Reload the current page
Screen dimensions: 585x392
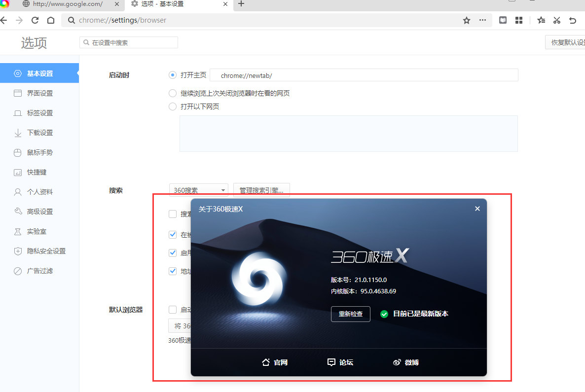[35, 20]
